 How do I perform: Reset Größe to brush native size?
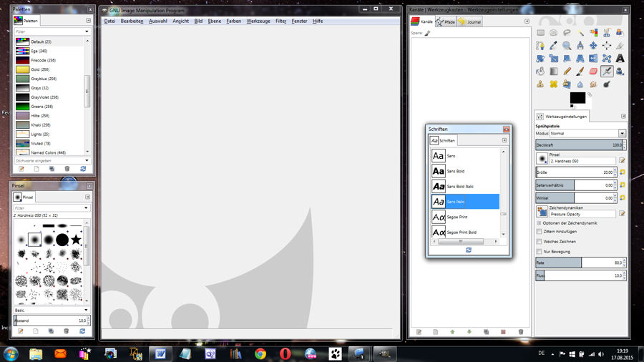(623, 172)
